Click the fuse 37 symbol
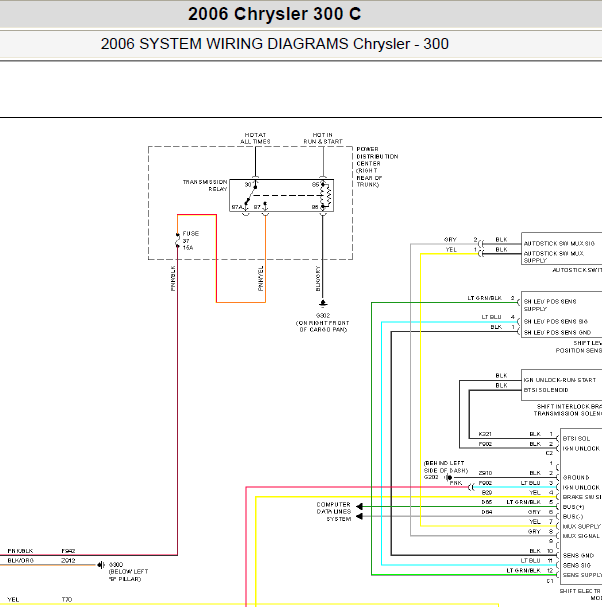 tap(177, 240)
